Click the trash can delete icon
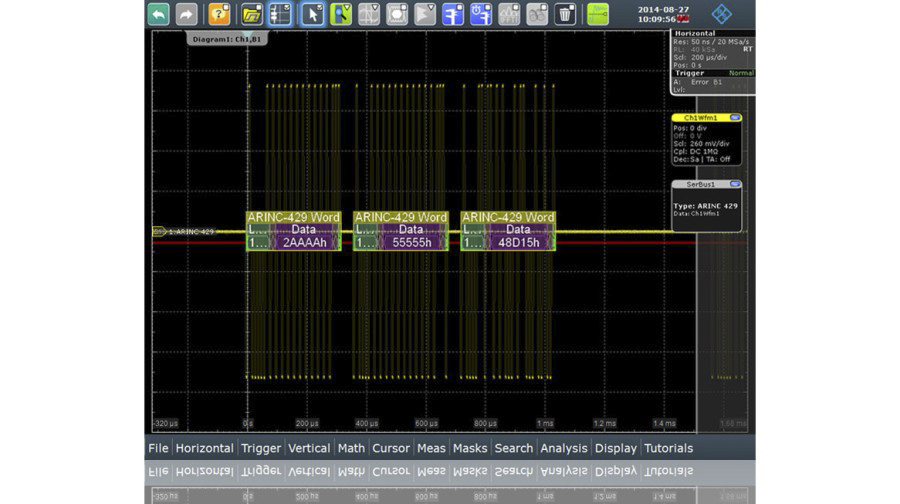 [x=565, y=14]
